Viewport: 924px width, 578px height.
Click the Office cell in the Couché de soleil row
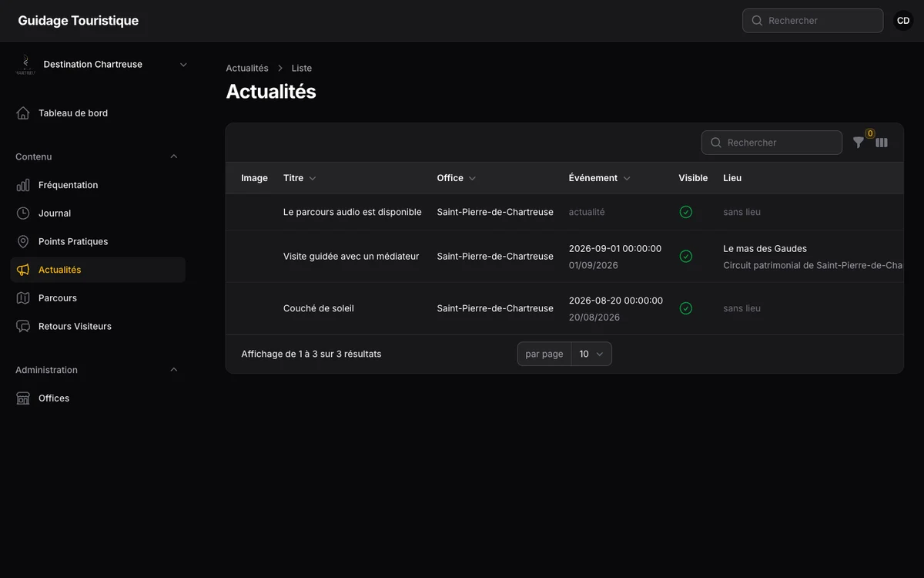(495, 308)
